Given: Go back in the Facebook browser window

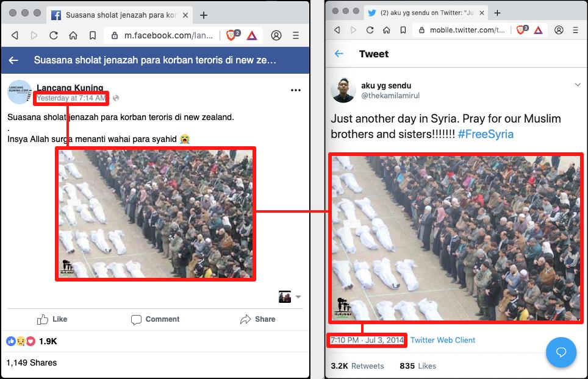Looking at the screenshot, I should pos(15,35).
